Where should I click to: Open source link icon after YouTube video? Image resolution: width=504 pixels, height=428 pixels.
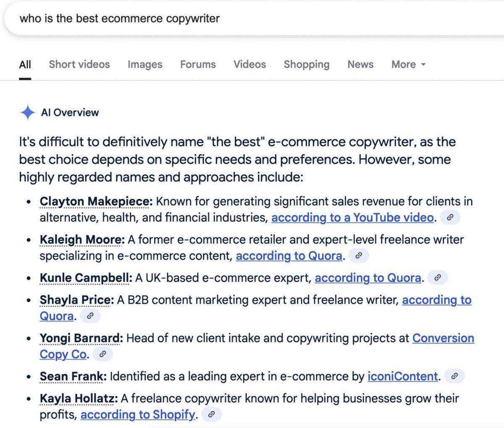pyautogui.click(x=450, y=217)
